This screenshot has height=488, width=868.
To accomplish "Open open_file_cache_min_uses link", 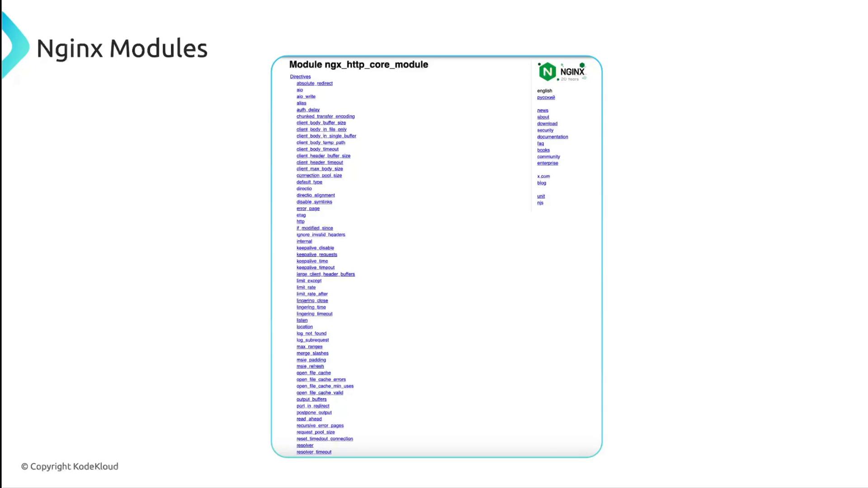I will [x=325, y=386].
